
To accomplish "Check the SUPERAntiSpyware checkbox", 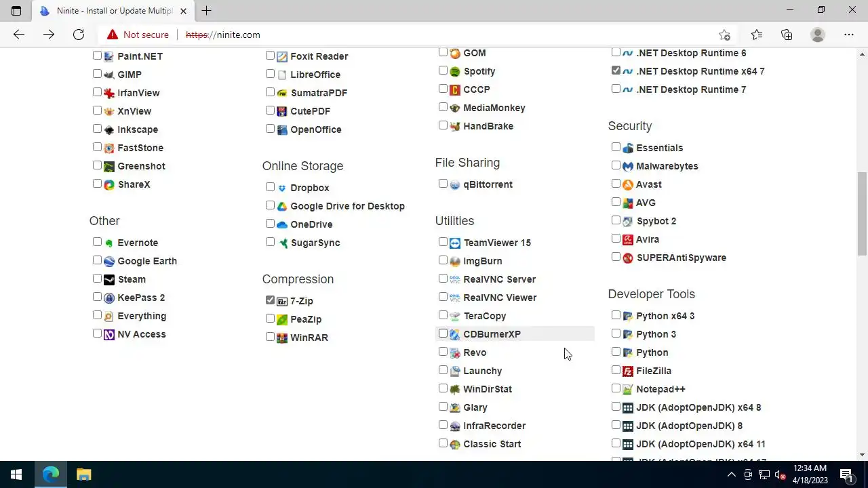I will 616,257.
